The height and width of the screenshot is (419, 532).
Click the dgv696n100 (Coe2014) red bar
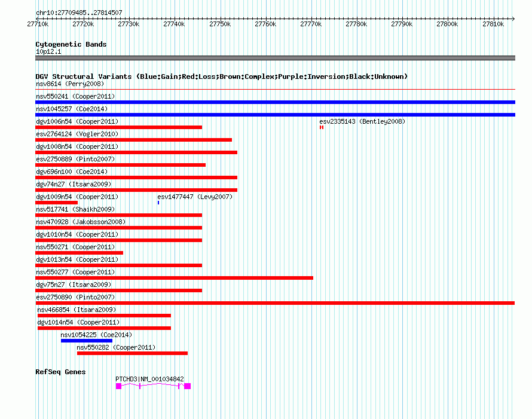[x=136, y=178]
